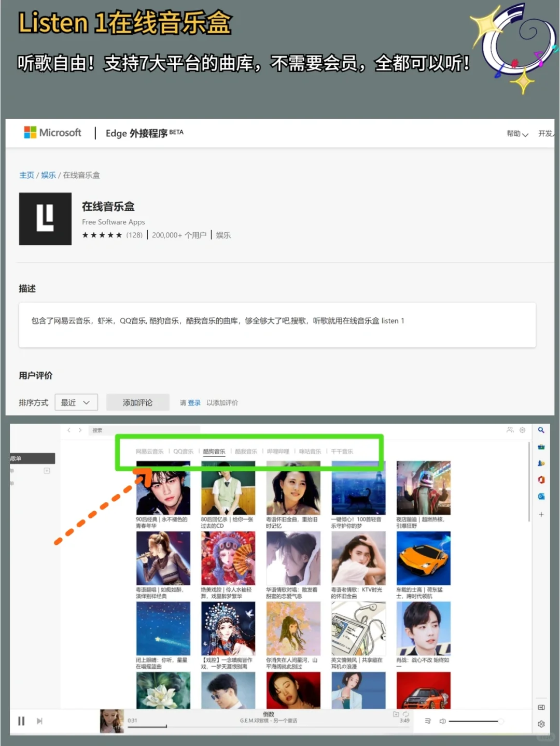Open Edge sidebar settings gear icon
Image resolution: width=560 pixels, height=746 pixels.
(x=541, y=724)
